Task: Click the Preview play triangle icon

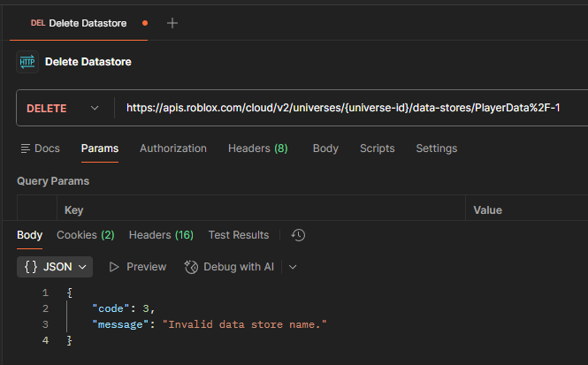Action: [114, 267]
